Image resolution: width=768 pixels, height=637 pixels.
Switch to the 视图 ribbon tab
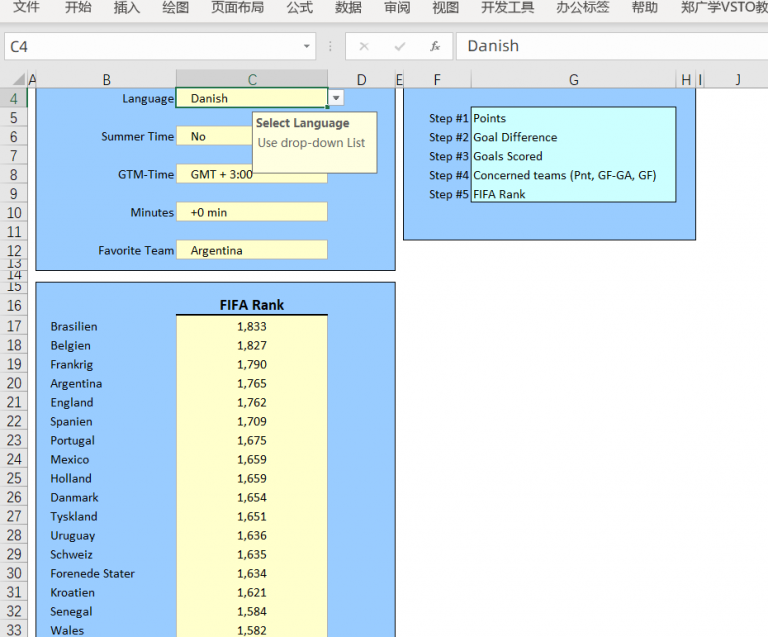click(445, 8)
